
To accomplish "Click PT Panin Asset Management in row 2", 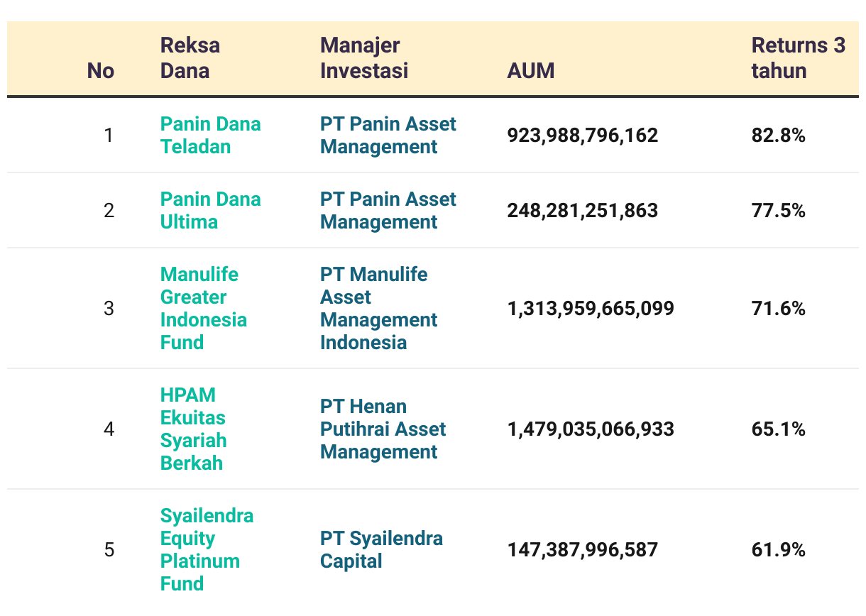I will pyautogui.click(x=388, y=210).
